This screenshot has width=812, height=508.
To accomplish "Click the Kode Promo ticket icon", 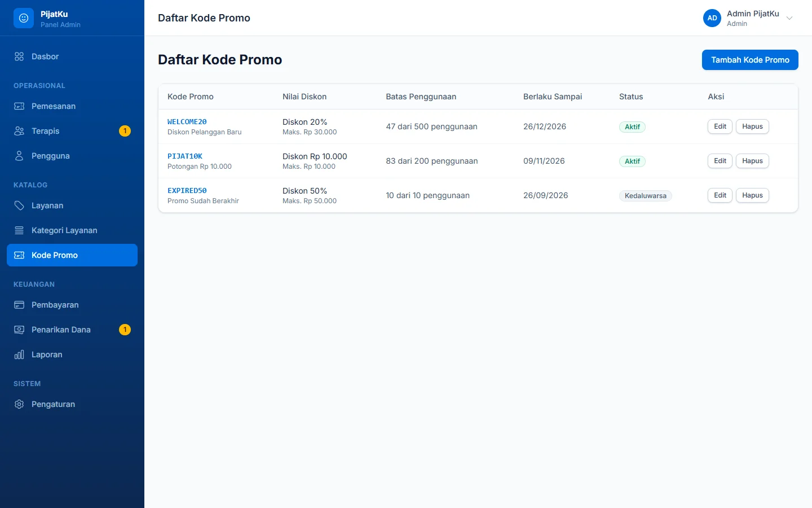I will [x=19, y=255].
